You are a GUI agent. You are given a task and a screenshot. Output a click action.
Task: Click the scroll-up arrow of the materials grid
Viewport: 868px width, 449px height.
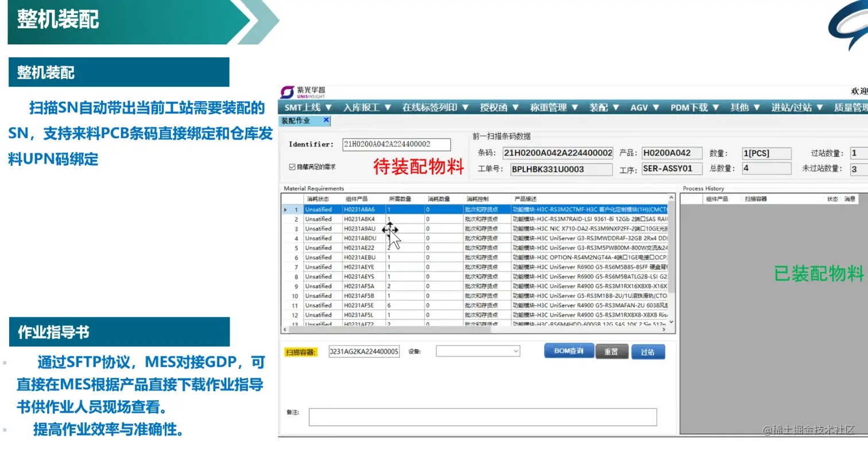[672, 199]
